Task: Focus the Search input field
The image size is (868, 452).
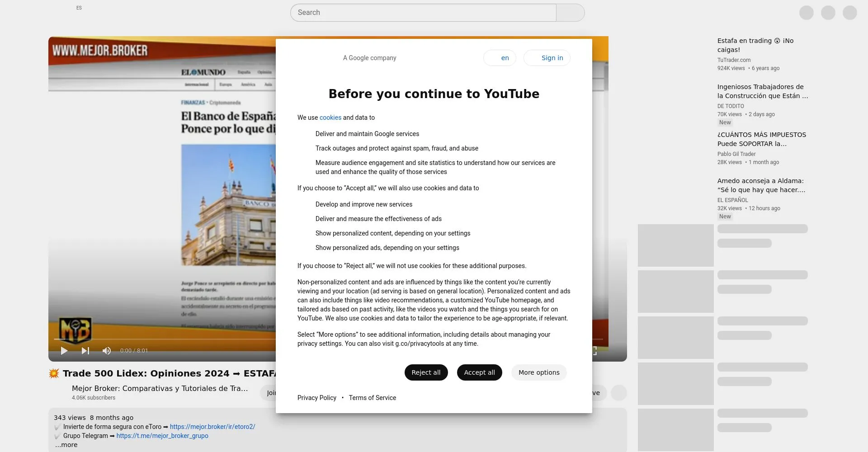Action: [x=423, y=13]
